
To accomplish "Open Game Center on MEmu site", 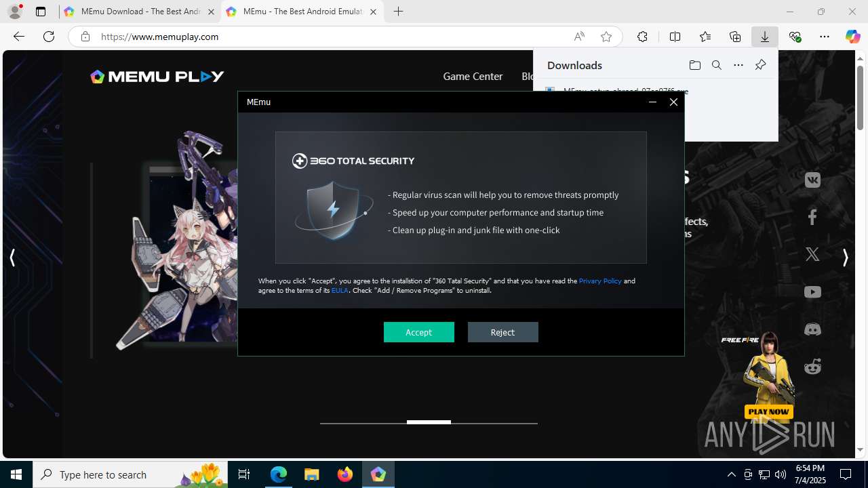I will [473, 77].
